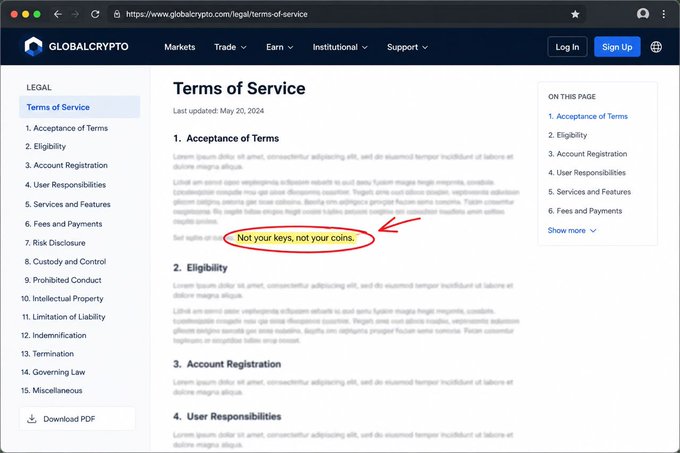Open 13. Termination section link
This screenshot has height=453, width=680.
pos(47,354)
